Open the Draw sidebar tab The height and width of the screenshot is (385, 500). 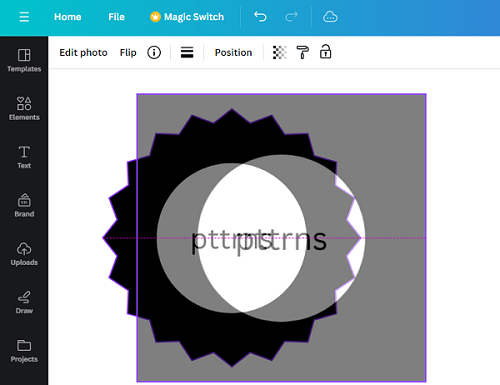pyautogui.click(x=24, y=302)
